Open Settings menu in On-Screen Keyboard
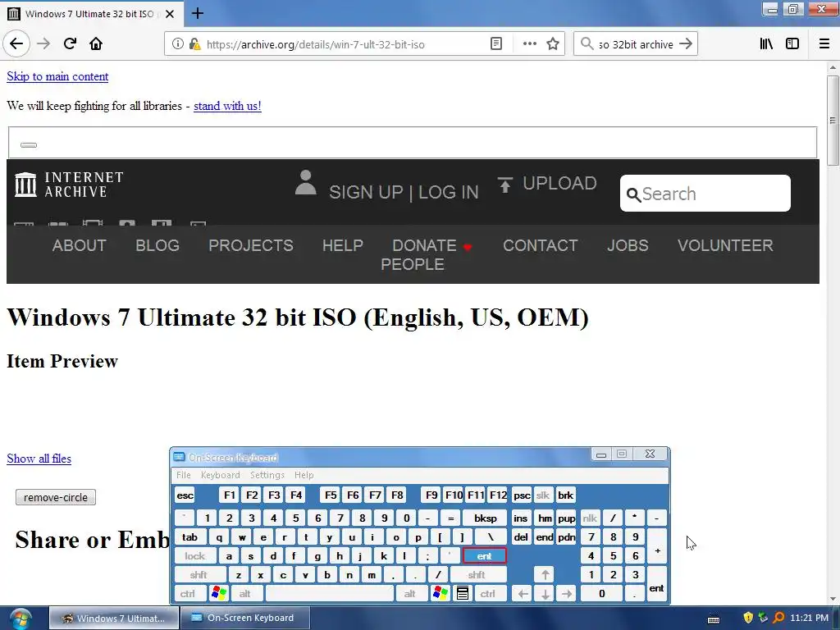The height and width of the screenshot is (630, 840). 267,475
